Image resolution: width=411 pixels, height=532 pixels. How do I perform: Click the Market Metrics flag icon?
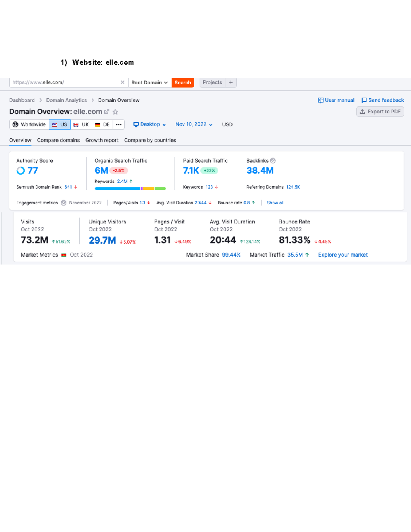click(64, 255)
